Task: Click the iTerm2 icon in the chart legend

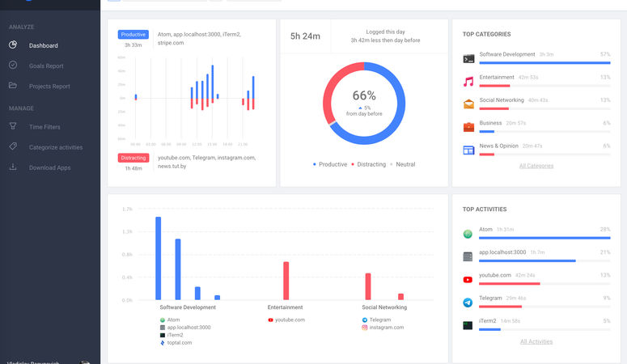Action: pos(163,335)
